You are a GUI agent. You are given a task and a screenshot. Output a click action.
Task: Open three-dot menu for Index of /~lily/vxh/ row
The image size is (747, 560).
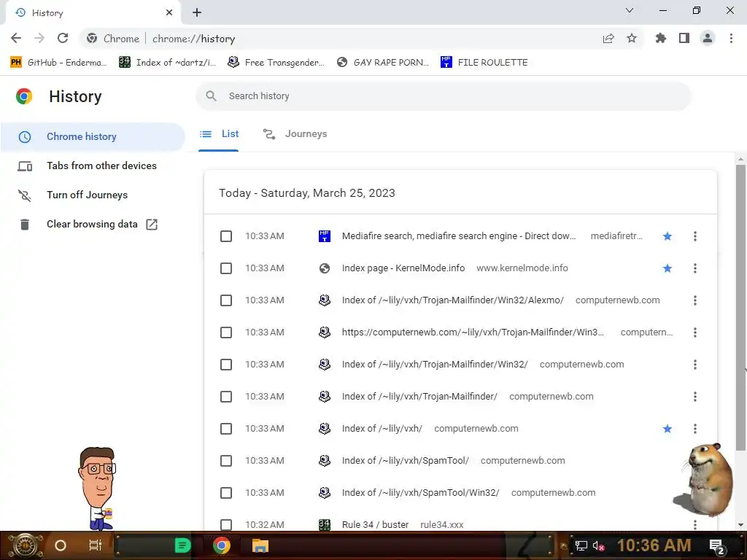click(x=695, y=429)
